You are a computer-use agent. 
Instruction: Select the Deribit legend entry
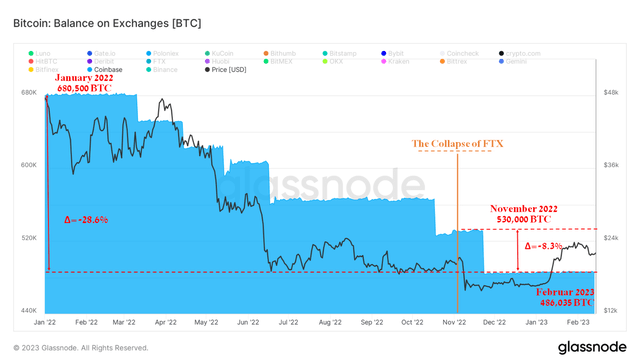[100, 62]
